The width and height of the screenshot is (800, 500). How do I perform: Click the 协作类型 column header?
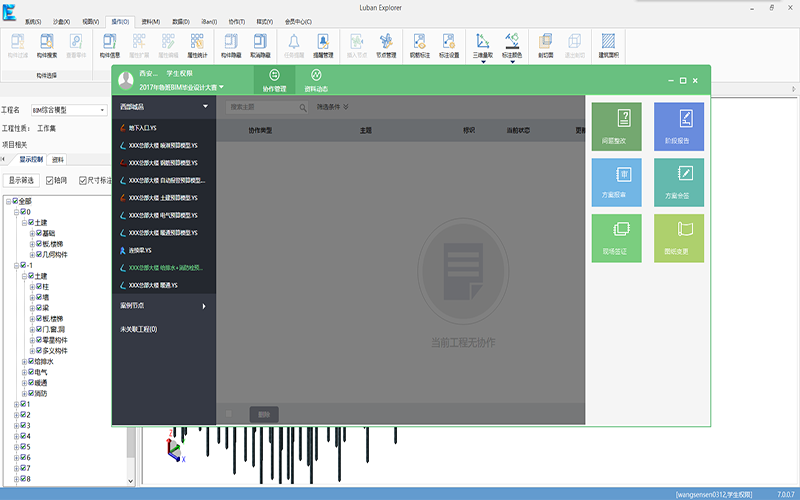[x=260, y=131]
